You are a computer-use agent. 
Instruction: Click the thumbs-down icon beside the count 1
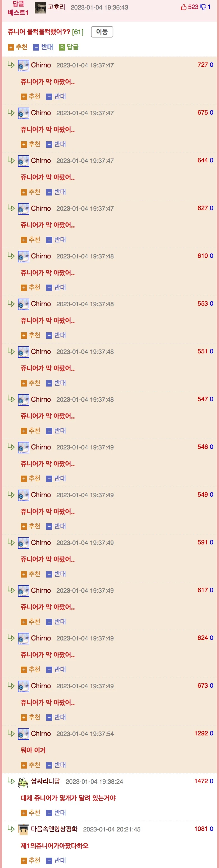click(x=203, y=7)
